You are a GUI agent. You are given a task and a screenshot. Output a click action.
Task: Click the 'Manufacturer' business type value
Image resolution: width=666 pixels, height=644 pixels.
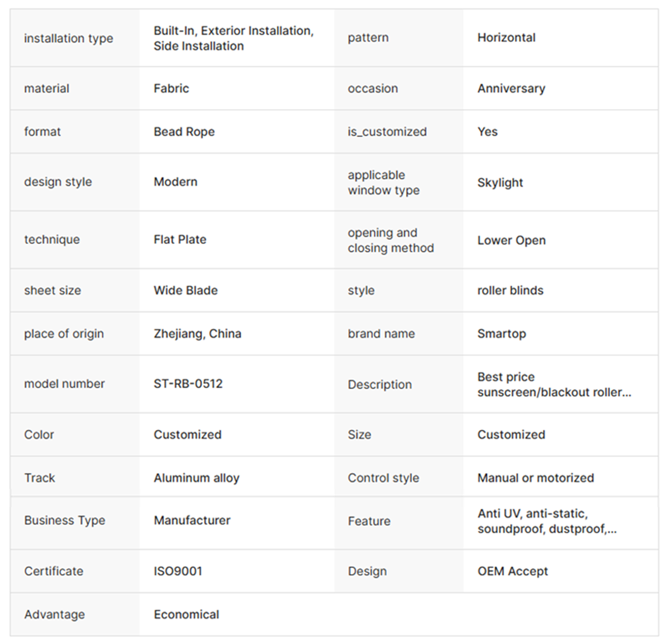191,520
